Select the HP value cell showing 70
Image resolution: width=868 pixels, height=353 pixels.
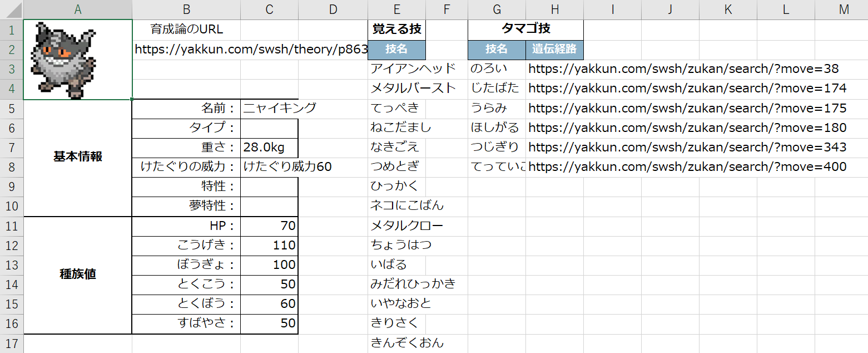click(270, 225)
